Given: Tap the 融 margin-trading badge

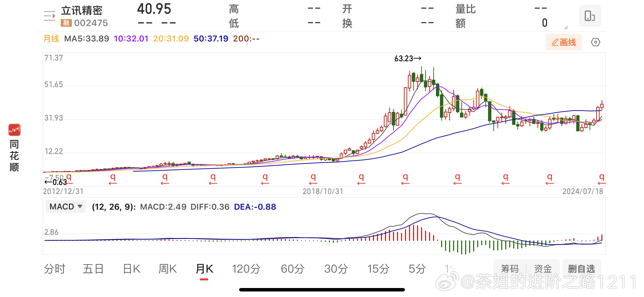Looking at the screenshot, I should click(66, 23).
